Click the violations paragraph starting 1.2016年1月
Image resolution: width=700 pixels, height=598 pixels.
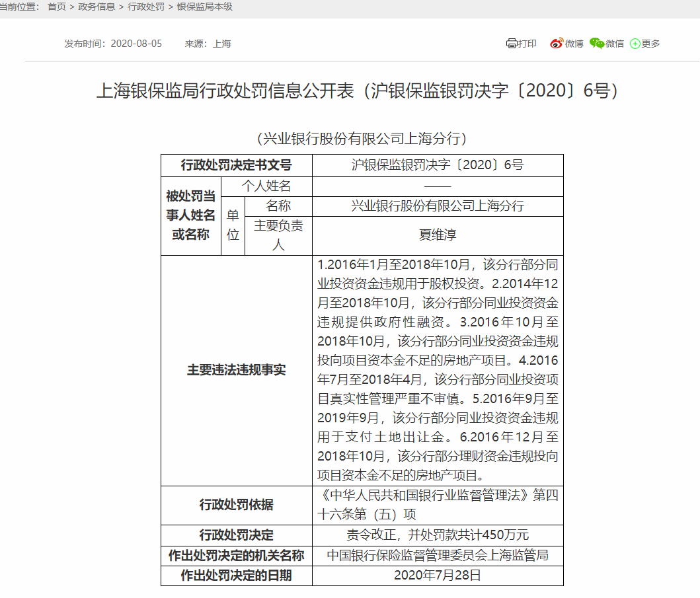pyautogui.click(x=438, y=370)
